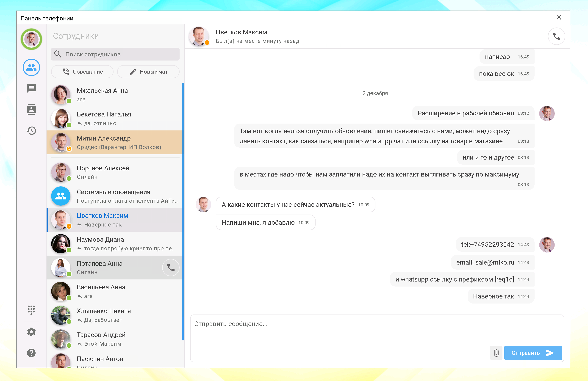Click the employee list scrollbar
The width and height of the screenshot is (588, 381).
coord(183,211)
